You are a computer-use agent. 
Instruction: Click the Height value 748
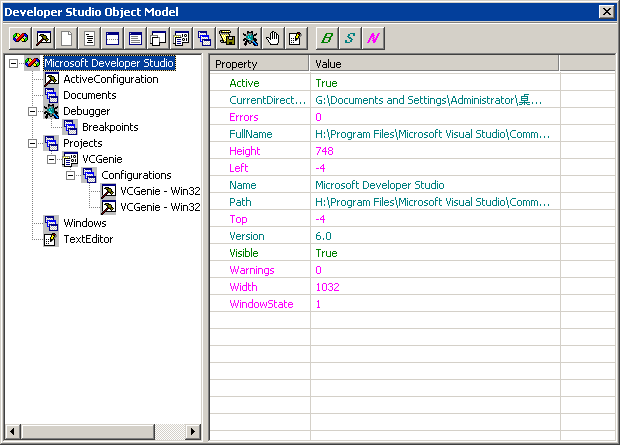(324, 151)
